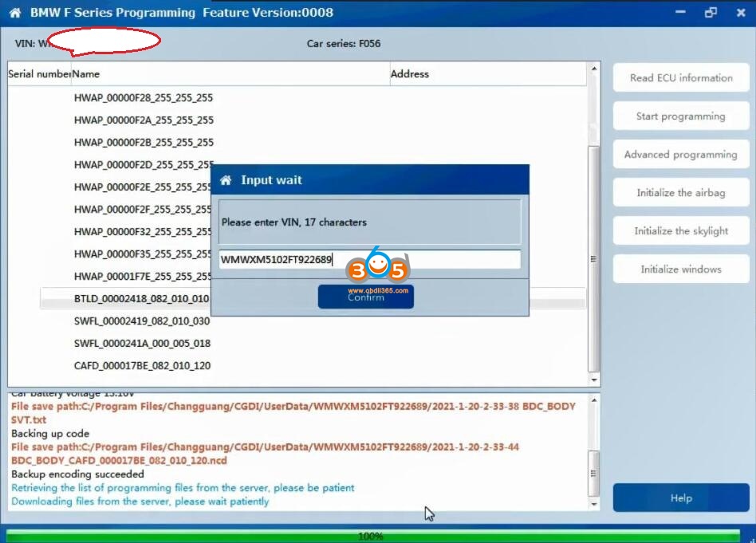The height and width of the screenshot is (543, 756).
Task: Click 'Retrieving the list of programming files' log line
Action: tap(183, 487)
